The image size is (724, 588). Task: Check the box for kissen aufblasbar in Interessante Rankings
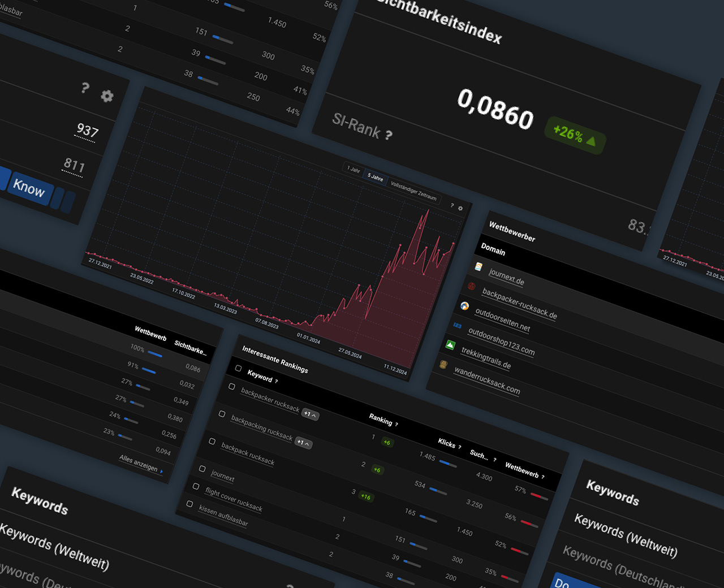click(x=190, y=504)
